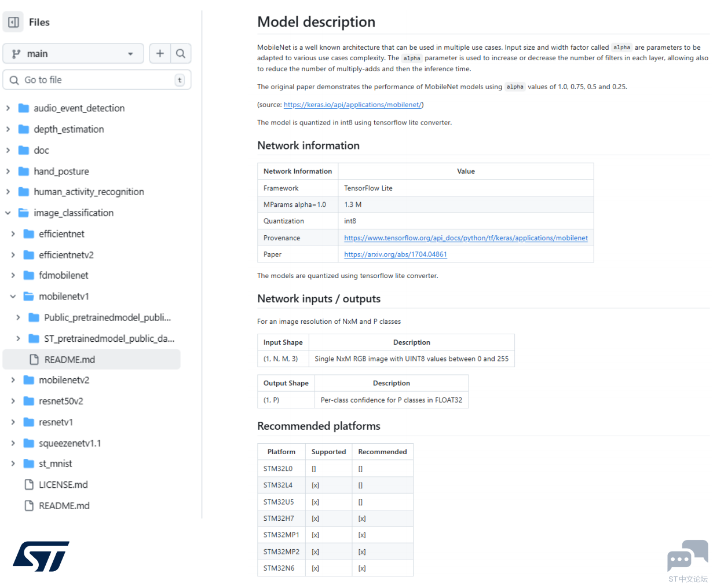Open the keras.io mobilenet source link

pyautogui.click(x=353, y=105)
